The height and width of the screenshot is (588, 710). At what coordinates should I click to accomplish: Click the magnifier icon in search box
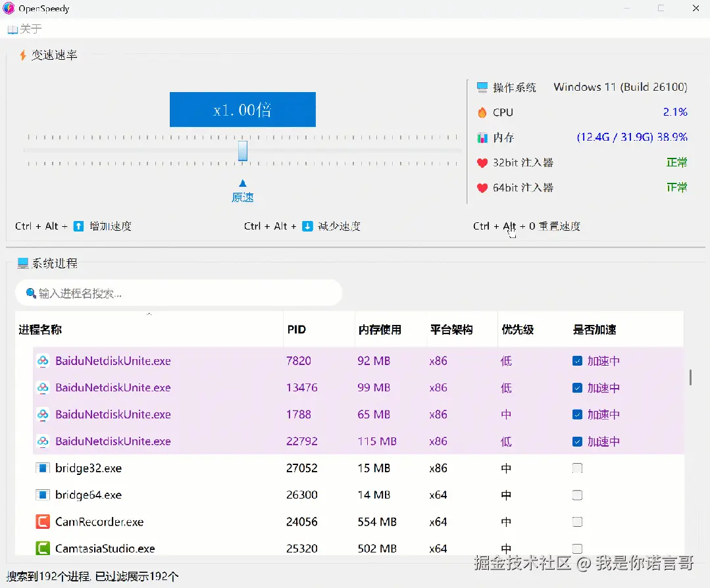[31, 293]
